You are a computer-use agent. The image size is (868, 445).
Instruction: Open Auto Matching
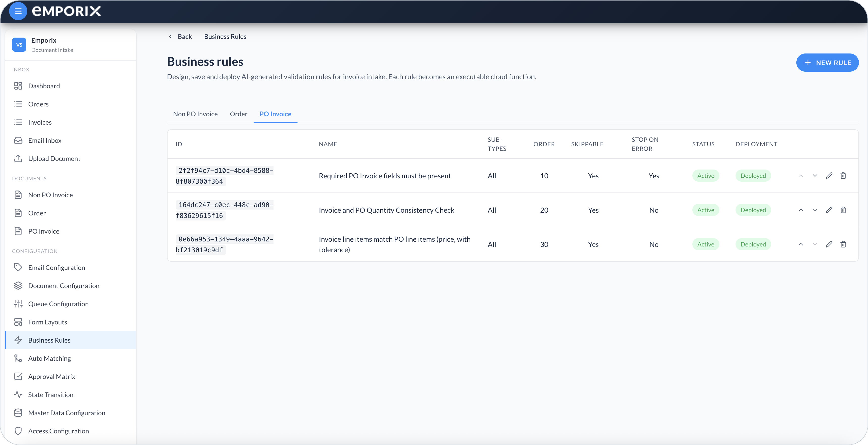click(x=71, y=358)
